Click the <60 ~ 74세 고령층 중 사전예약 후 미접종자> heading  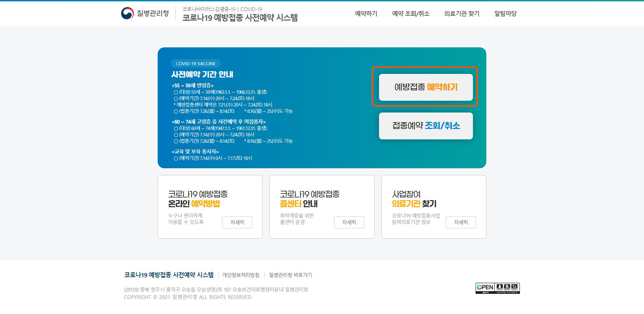point(219,122)
